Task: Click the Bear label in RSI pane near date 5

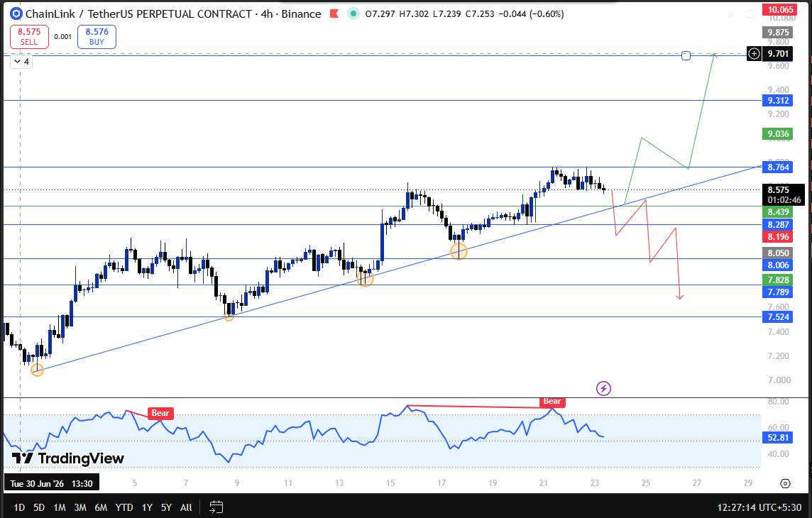Action: click(160, 413)
